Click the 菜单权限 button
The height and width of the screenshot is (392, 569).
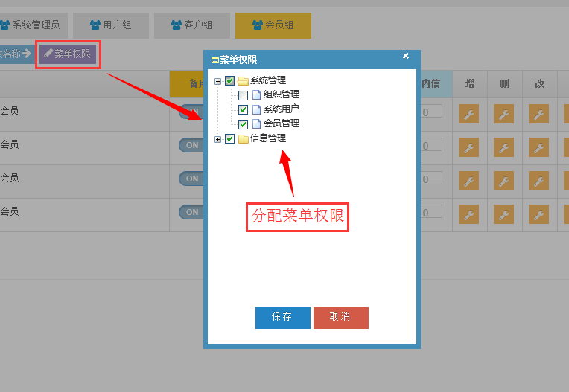click(68, 54)
